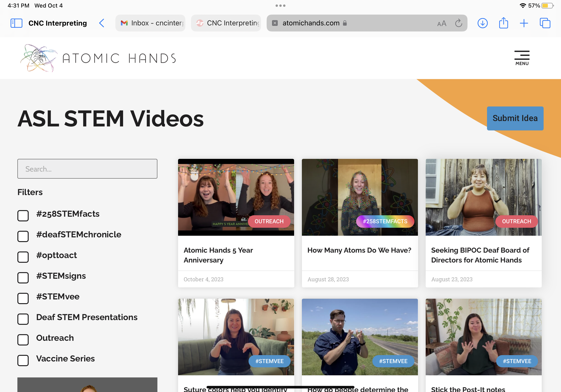Open the hamburger MENU

[x=522, y=58]
